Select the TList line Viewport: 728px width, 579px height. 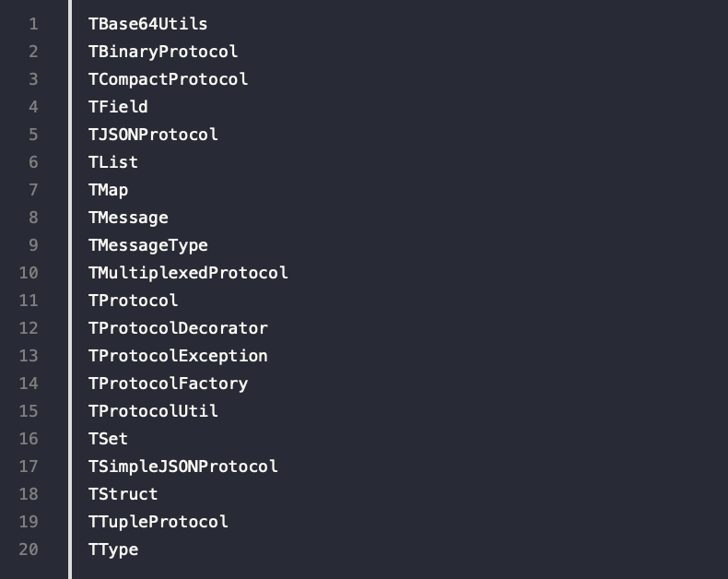tap(112, 162)
